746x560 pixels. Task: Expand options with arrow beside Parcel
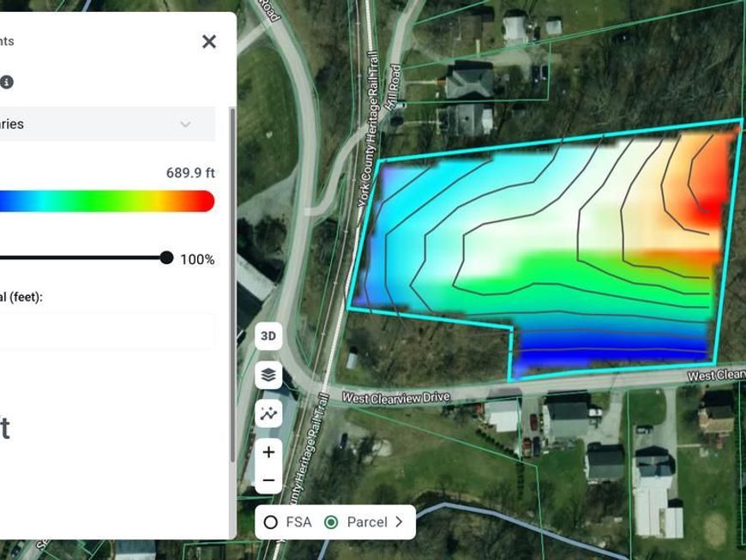(x=399, y=522)
